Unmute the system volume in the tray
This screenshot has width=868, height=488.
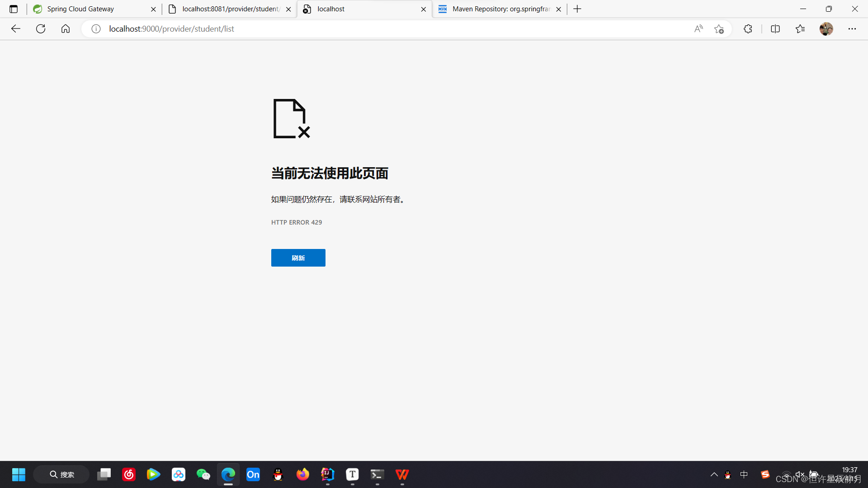click(799, 474)
